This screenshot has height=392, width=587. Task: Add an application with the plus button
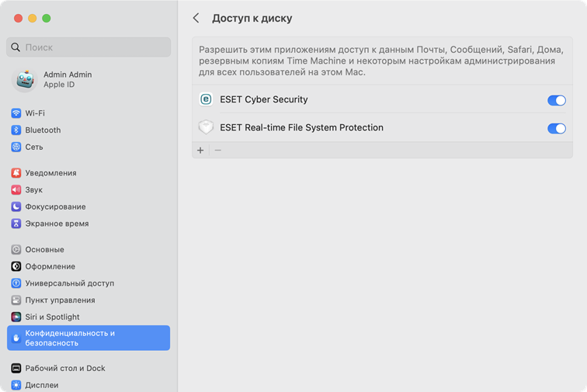click(x=200, y=150)
